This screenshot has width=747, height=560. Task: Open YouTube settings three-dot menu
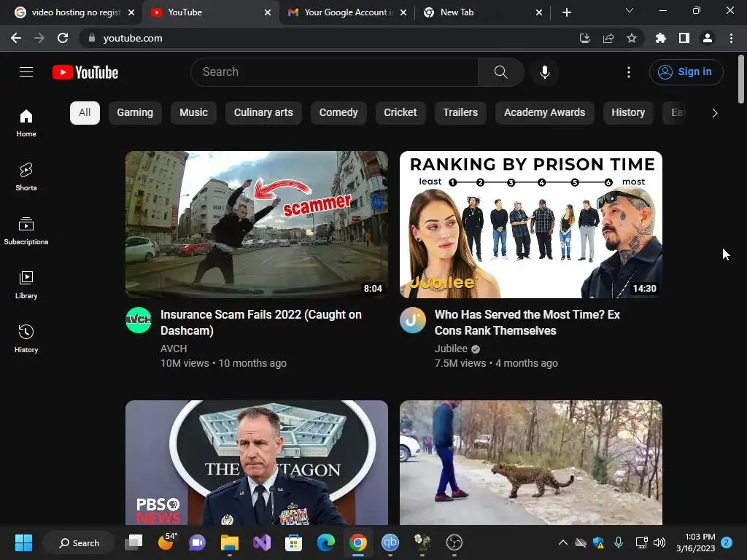(629, 72)
